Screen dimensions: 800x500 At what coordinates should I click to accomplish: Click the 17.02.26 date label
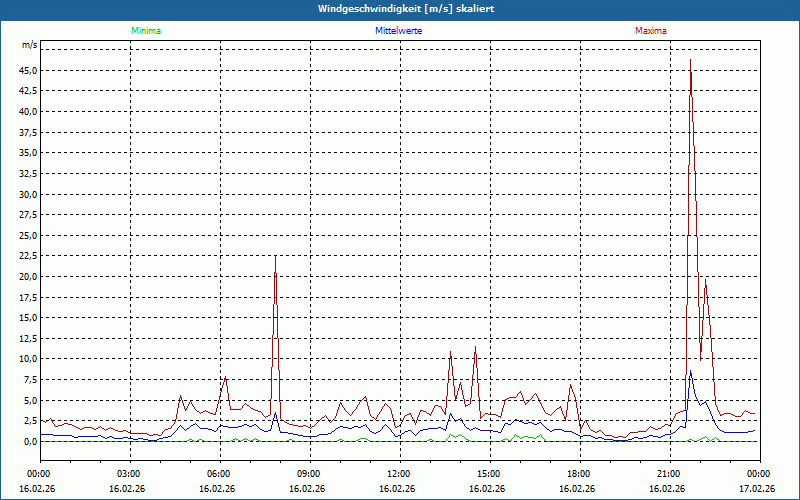757,488
